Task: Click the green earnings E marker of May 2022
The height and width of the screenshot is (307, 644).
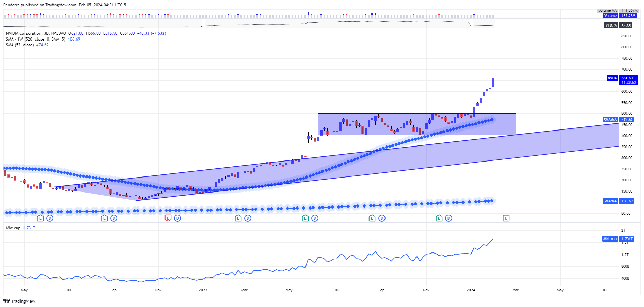Action: point(40,218)
